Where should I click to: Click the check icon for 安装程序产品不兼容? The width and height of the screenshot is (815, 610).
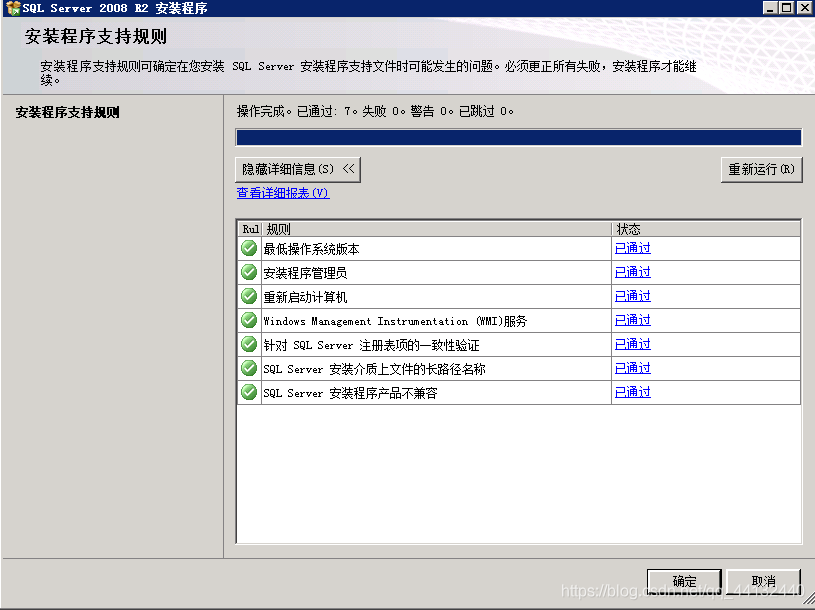pyautogui.click(x=248, y=391)
